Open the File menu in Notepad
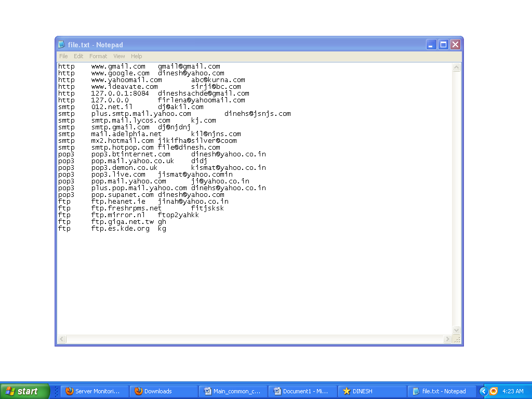Image resolution: width=532 pixels, height=399 pixels. tap(63, 56)
